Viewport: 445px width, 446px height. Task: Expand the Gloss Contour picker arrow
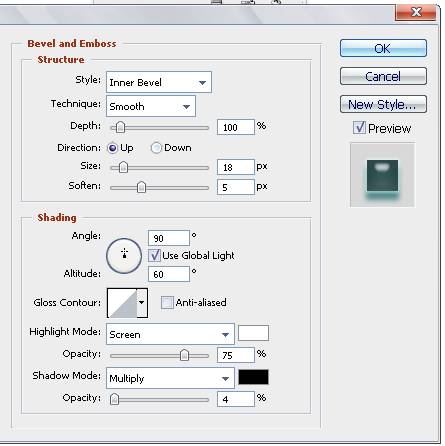pyautogui.click(x=142, y=303)
